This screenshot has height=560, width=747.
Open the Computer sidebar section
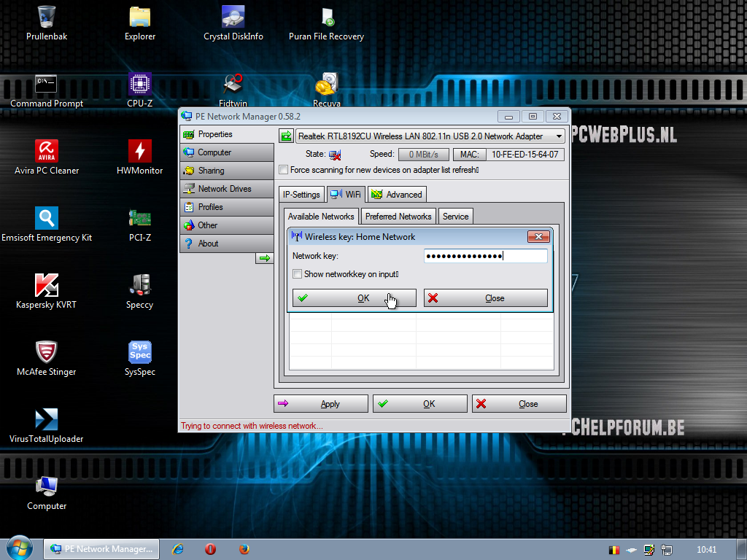pyautogui.click(x=228, y=152)
